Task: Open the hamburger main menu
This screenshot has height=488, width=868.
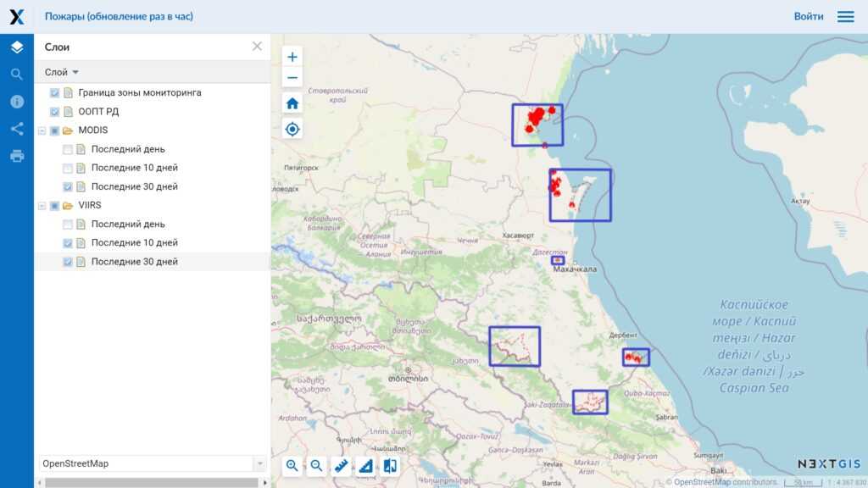Action: pyautogui.click(x=845, y=17)
